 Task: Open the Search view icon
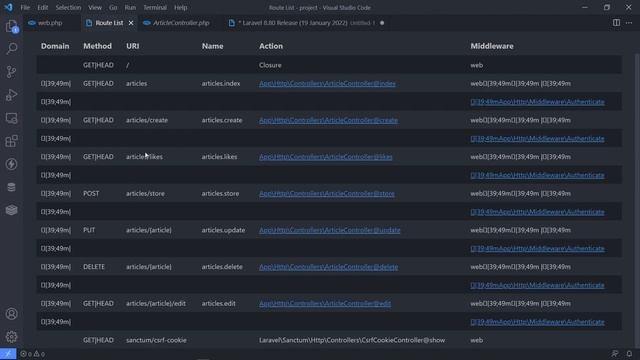pos(11,49)
